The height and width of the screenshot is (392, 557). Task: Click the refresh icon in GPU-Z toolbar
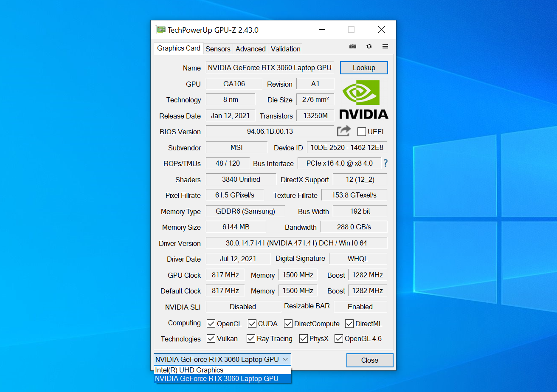(369, 46)
